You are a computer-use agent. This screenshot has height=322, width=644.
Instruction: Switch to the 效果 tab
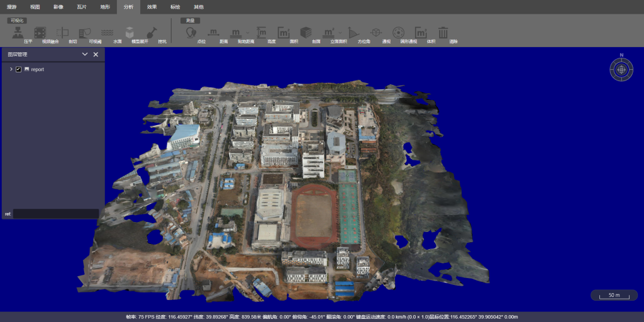coord(152,7)
